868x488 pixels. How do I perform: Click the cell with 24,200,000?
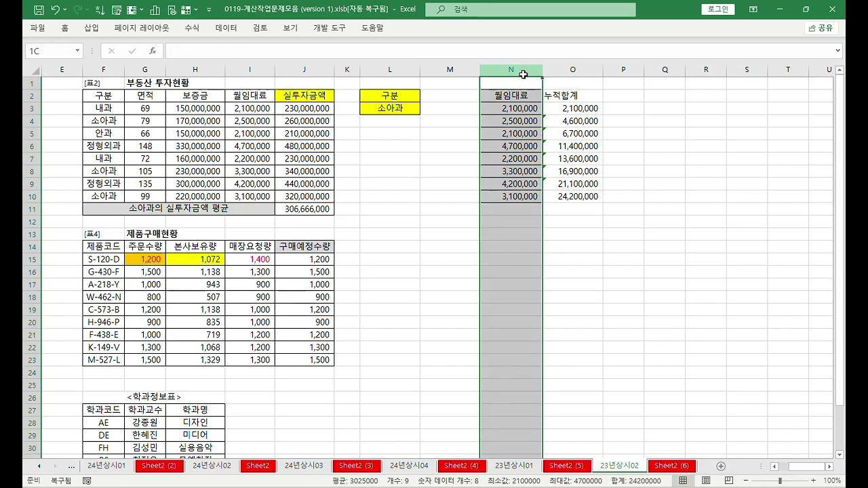[x=573, y=197]
